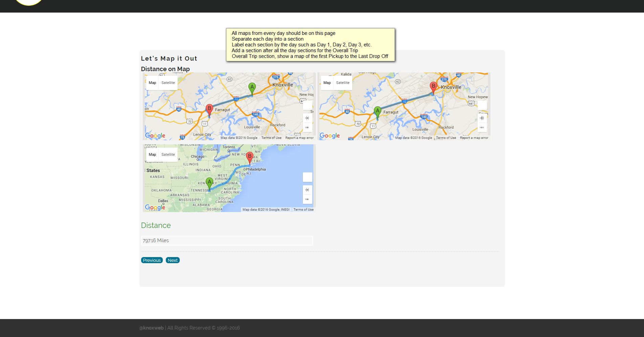Open the @knoxweb footer link

tap(151, 328)
